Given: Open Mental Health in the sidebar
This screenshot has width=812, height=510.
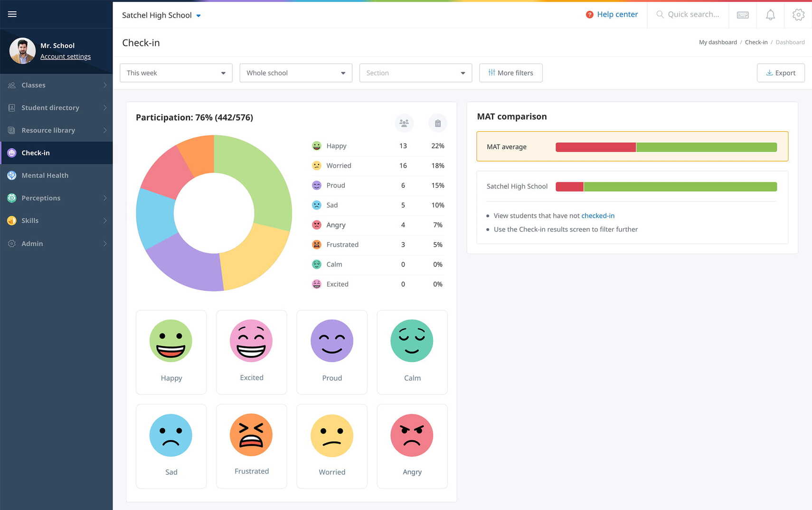Looking at the screenshot, I should (x=57, y=175).
